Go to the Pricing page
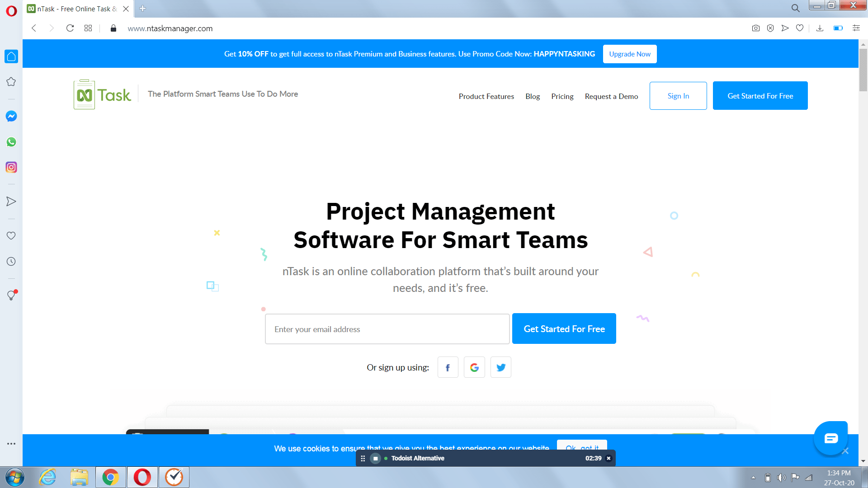 562,96
